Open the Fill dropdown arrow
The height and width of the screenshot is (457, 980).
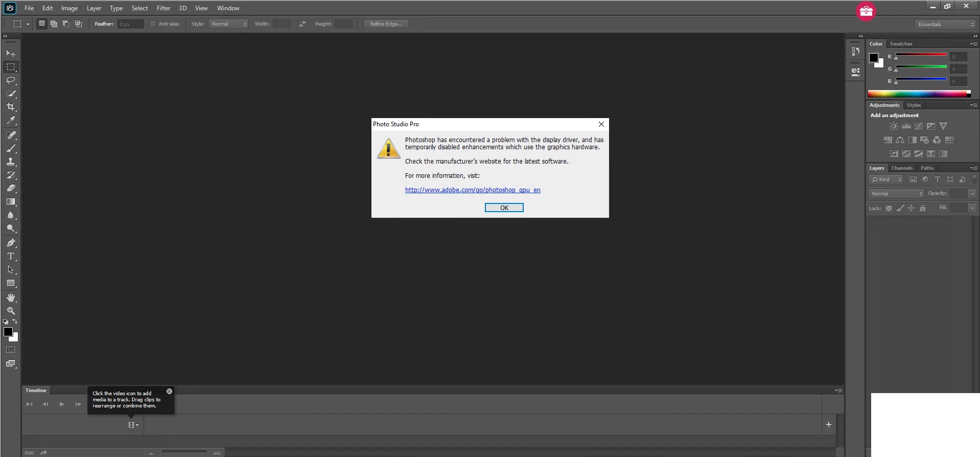tap(972, 208)
